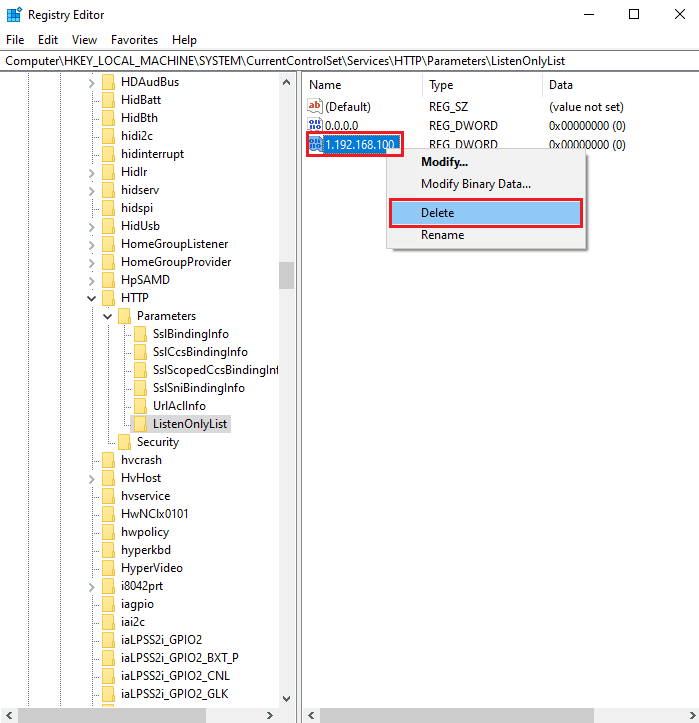This screenshot has height=723, width=699.
Task: Click the values pane horizontal scrollbar thumb
Action: (x=457, y=715)
